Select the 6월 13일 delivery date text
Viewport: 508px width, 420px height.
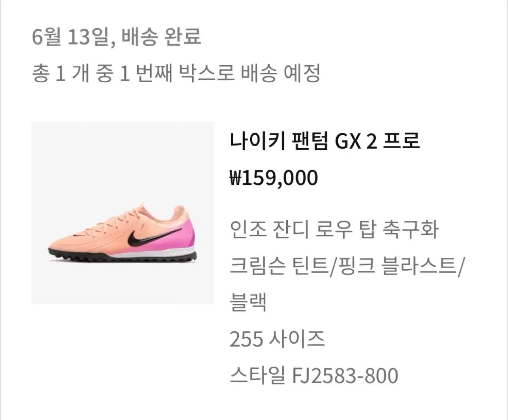tap(72, 38)
